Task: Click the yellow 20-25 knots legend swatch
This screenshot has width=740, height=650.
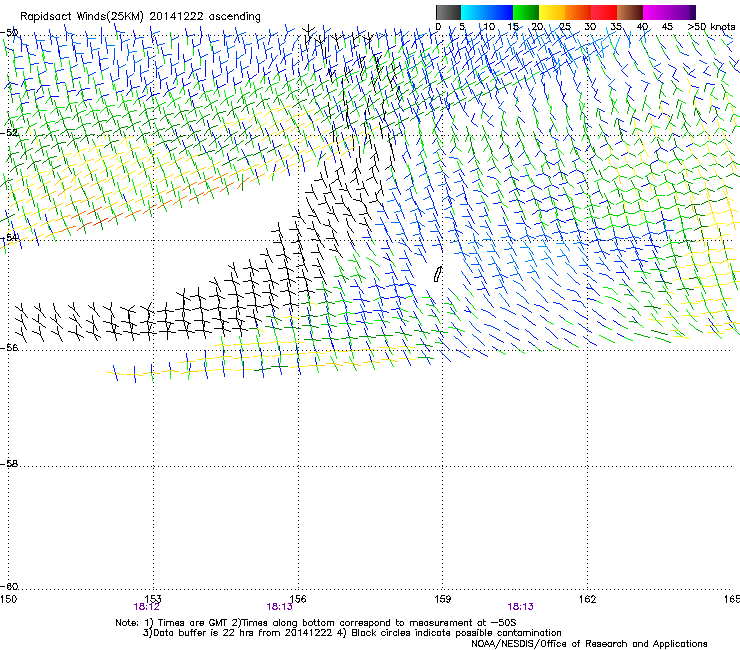Action: (x=552, y=12)
